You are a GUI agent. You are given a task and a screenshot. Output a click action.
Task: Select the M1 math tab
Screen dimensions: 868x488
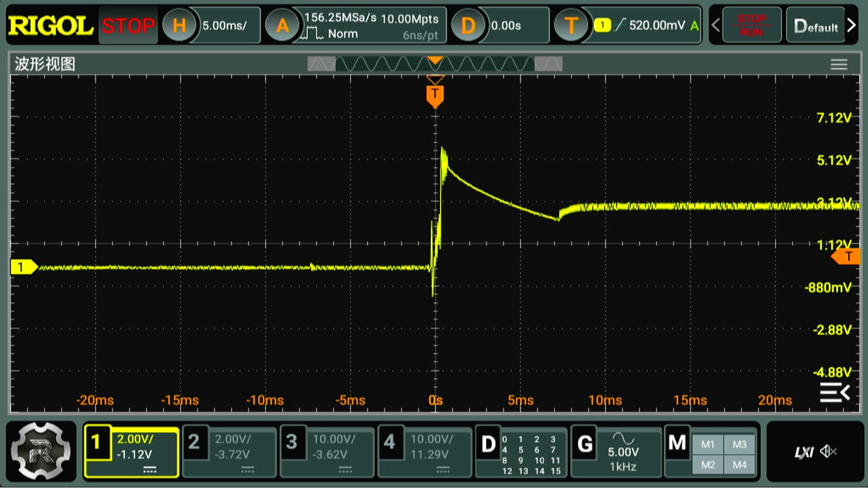[708, 444]
